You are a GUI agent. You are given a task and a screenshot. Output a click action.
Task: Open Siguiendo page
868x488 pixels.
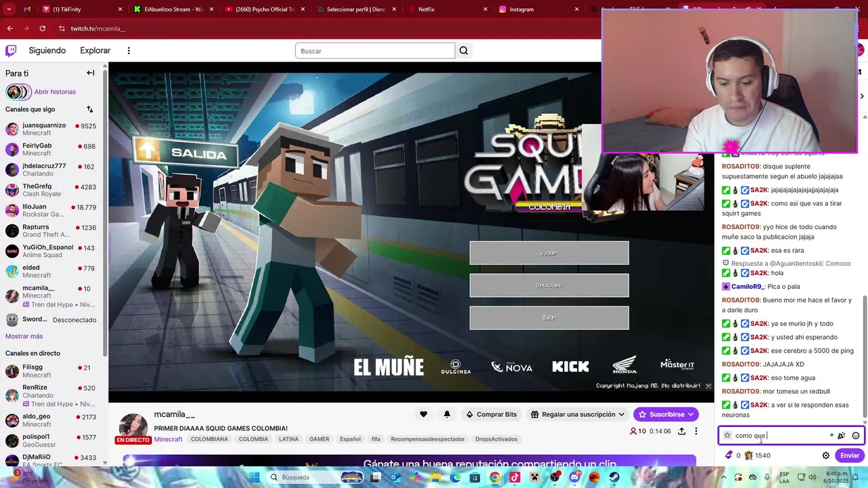click(47, 50)
